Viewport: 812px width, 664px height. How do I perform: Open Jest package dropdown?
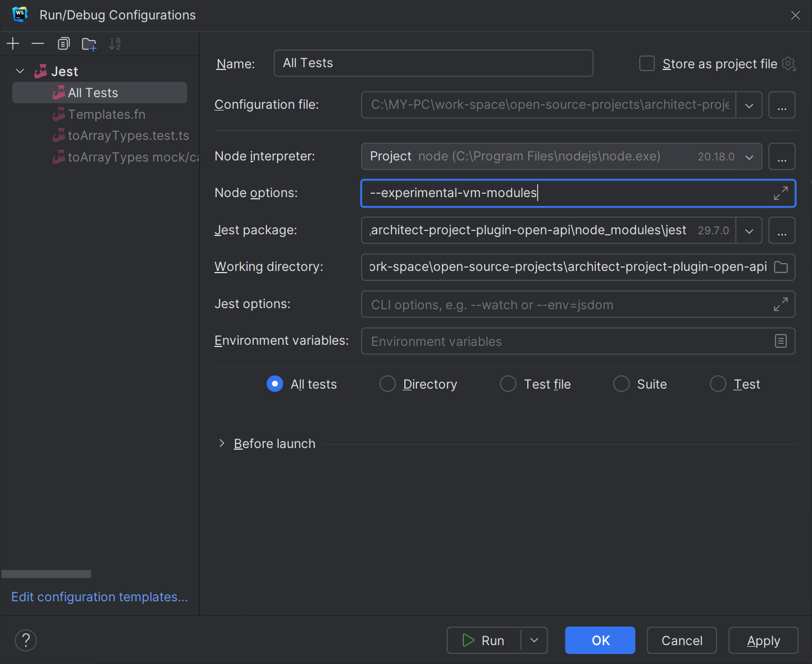(749, 230)
